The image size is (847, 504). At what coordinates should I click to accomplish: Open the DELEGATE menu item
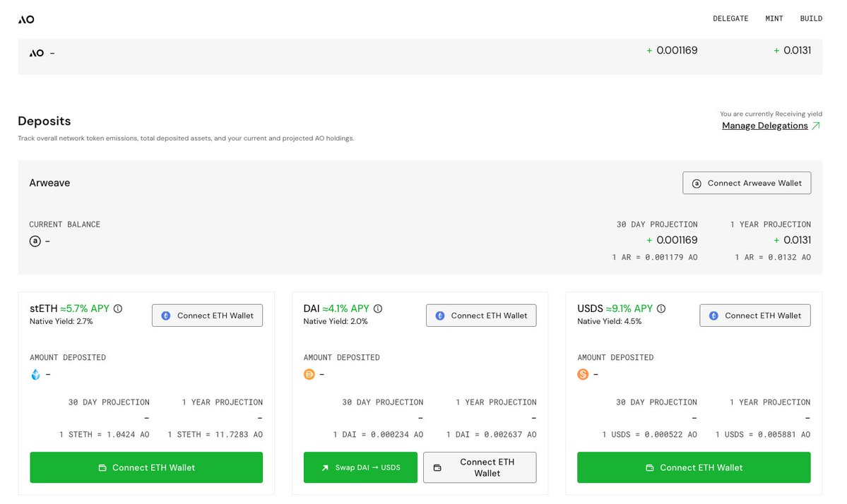730,18
